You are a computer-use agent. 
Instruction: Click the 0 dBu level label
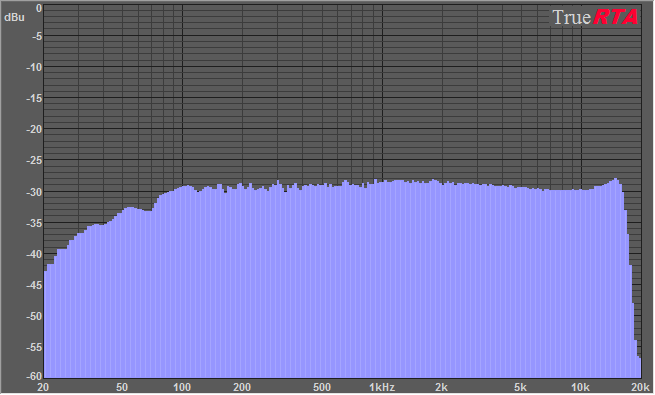click(39, 8)
